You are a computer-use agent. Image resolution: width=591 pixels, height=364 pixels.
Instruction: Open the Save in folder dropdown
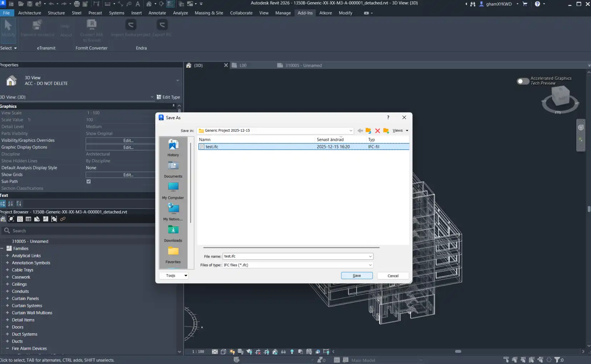351,131
